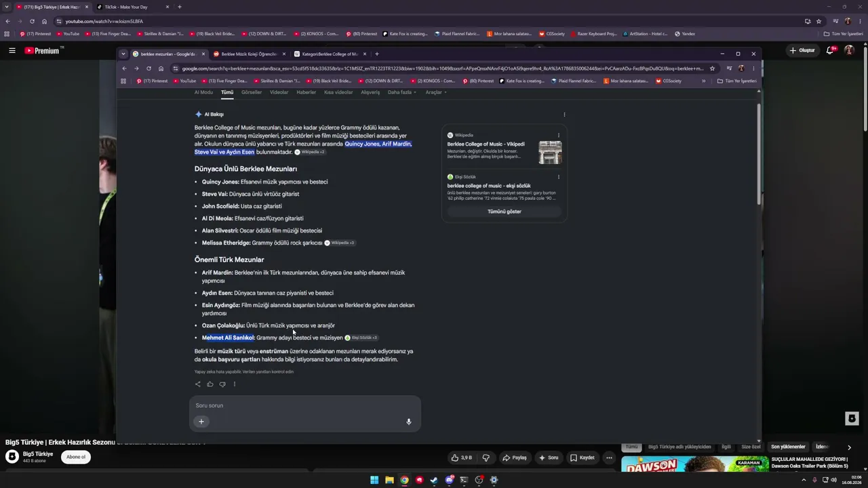The height and width of the screenshot is (488, 868).
Task: Like the AI overview with thumbs up
Action: (x=210, y=384)
